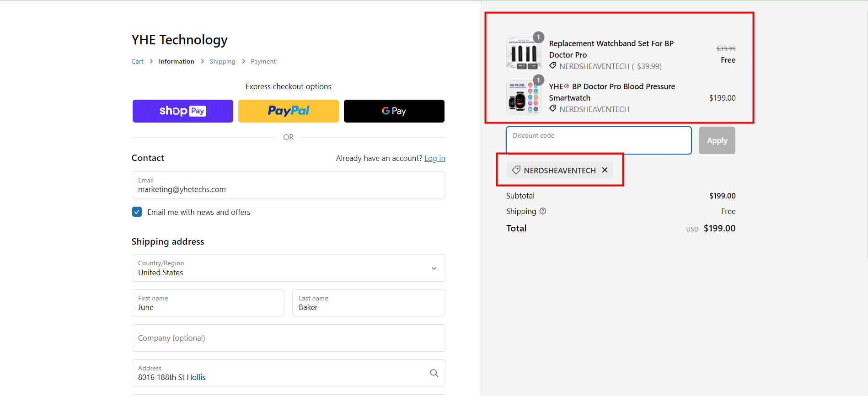The image size is (868, 396).
Task: Click the YHE Technology store title
Action: [179, 40]
